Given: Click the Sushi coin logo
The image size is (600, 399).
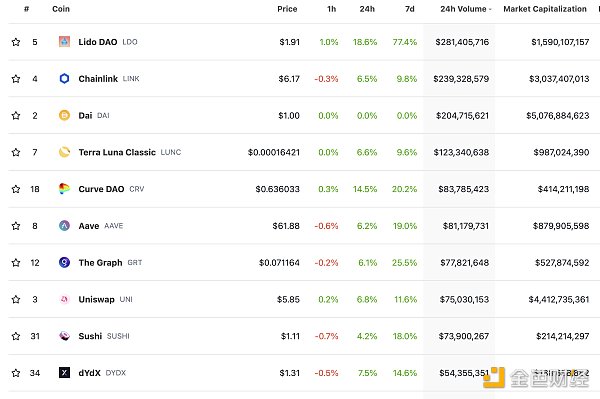Looking at the screenshot, I should point(64,336).
